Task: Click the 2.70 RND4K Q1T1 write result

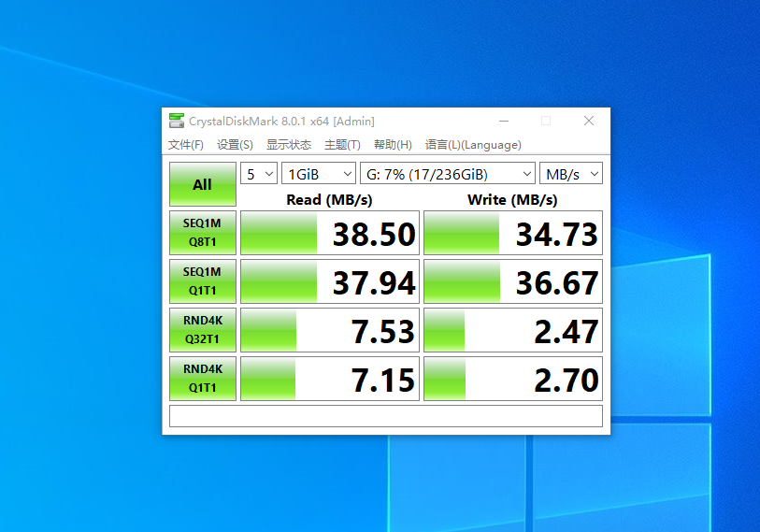Action: coord(513,379)
